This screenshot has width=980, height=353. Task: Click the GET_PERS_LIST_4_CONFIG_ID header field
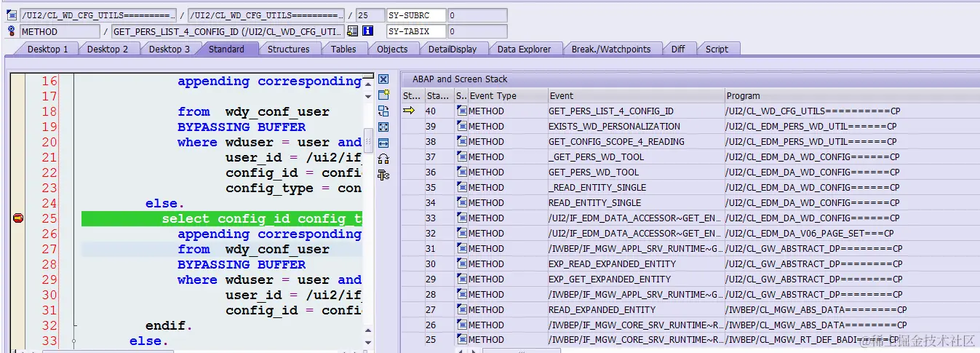pyautogui.click(x=228, y=31)
